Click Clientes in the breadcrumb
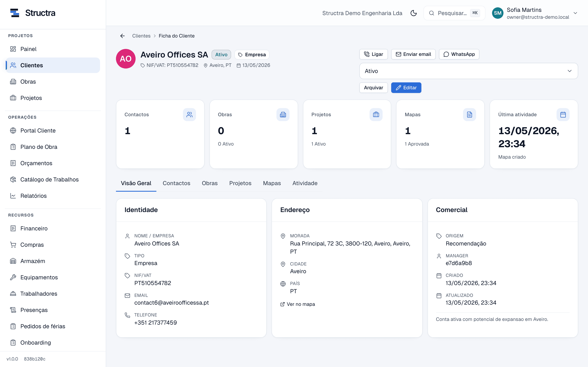The image size is (588, 367). [141, 36]
